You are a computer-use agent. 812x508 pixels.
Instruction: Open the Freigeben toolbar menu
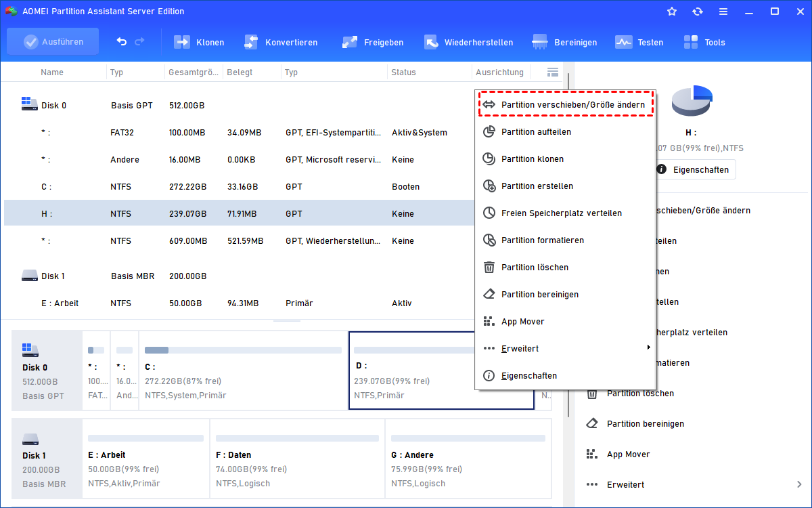[373, 42]
